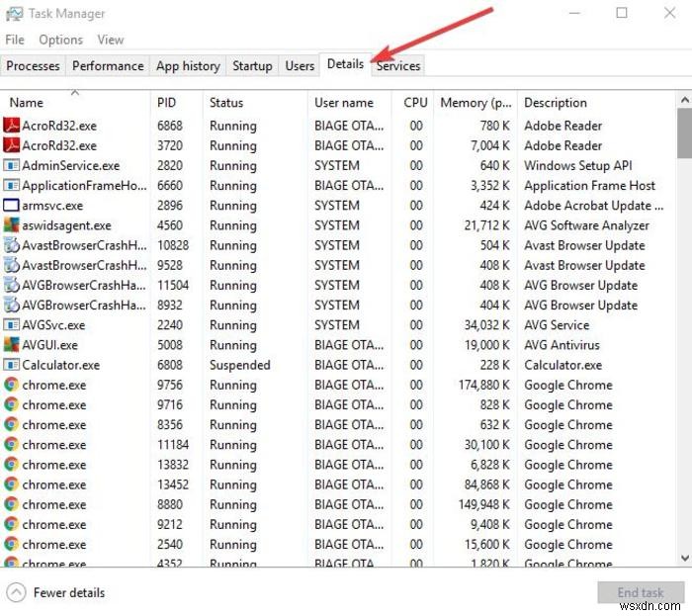The height and width of the screenshot is (616, 692).
Task: Click icon of AVGBrowserCrashHandler PID 8932
Action: pos(12,305)
